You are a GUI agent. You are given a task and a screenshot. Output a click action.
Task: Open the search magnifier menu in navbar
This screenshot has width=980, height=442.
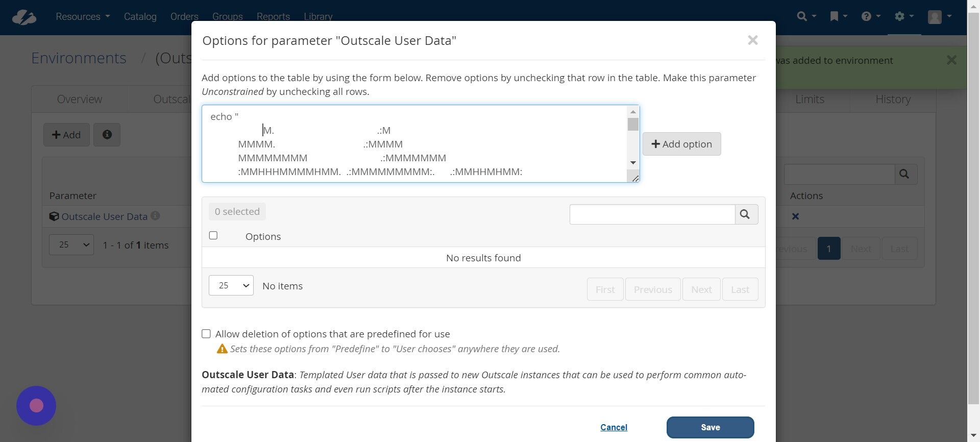pos(806,16)
